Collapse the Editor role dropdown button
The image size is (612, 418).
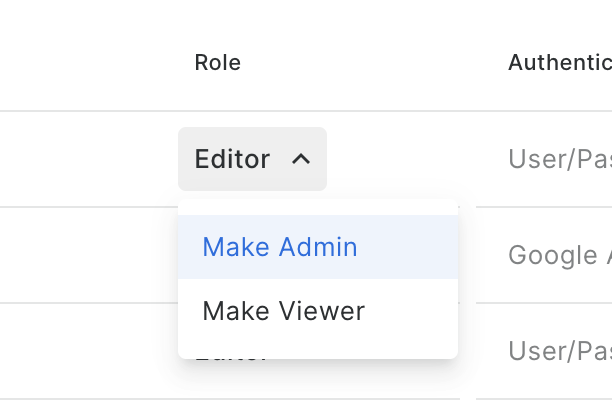(252, 159)
